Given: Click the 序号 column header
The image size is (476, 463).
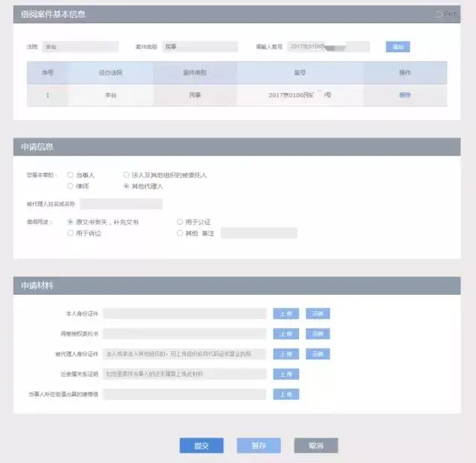Looking at the screenshot, I should [48, 73].
